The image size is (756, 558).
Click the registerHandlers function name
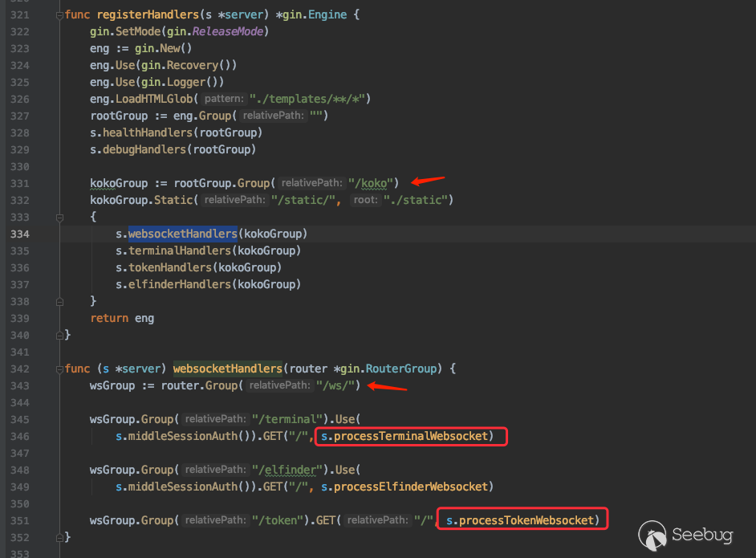pos(148,15)
